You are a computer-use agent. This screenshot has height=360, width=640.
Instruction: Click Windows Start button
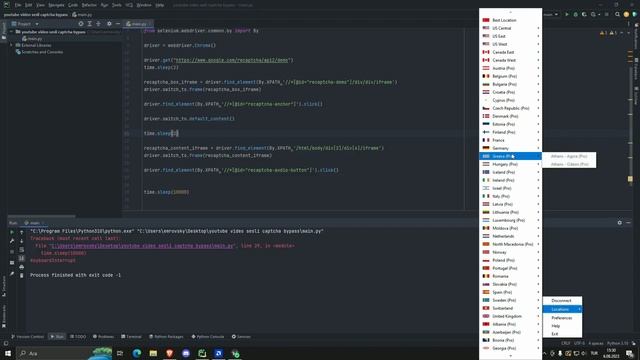tap(8, 353)
